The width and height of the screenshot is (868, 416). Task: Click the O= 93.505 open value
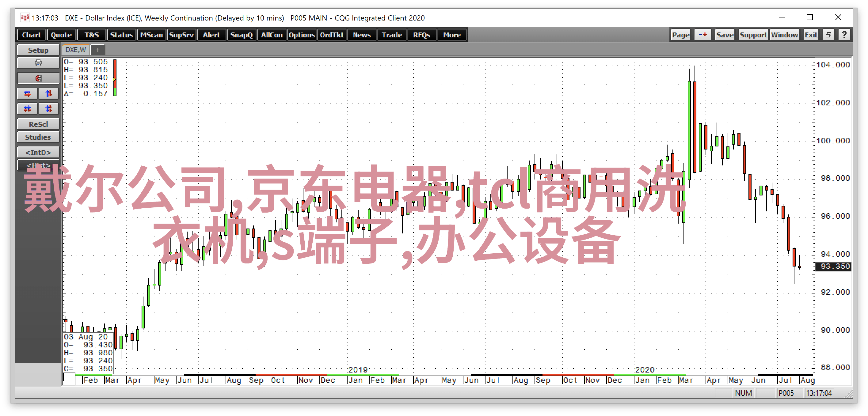pyautogui.click(x=86, y=62)
